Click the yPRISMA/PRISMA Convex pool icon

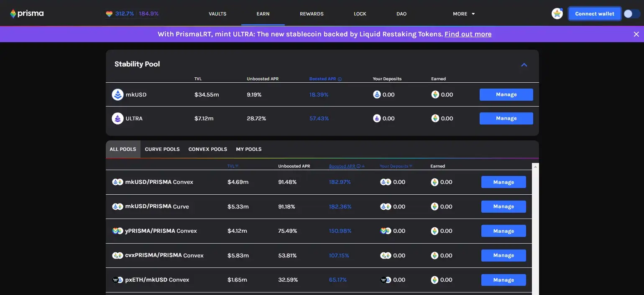(x=118, y=231)
